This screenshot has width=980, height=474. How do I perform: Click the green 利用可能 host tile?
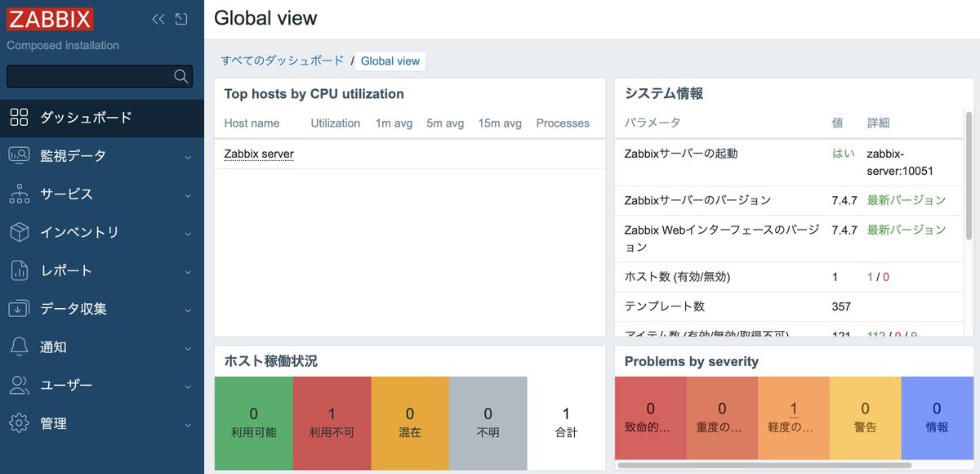click(x=253, y=423)
